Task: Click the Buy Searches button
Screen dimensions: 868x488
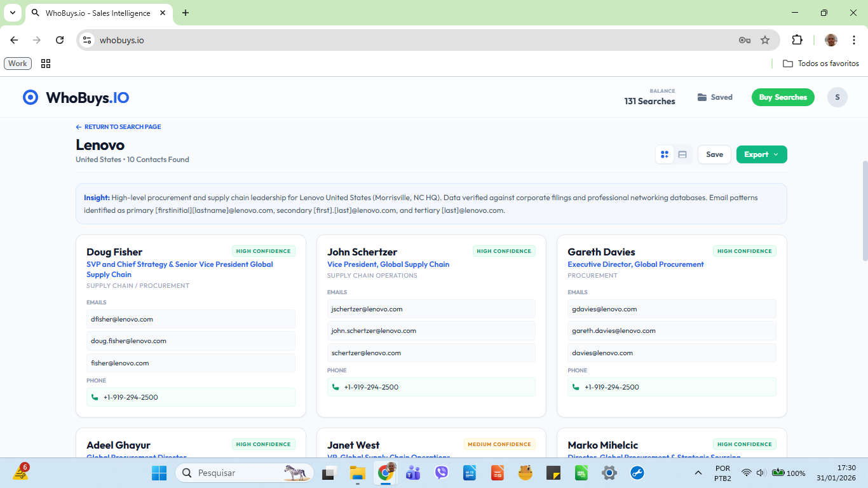Action: [x=783, y=97]
